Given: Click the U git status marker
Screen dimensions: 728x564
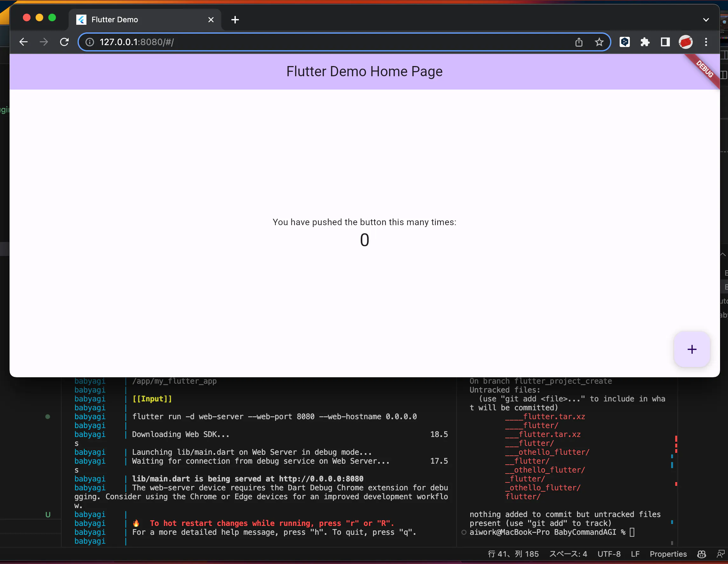Looking at the screenshot, I should point(48,515).
